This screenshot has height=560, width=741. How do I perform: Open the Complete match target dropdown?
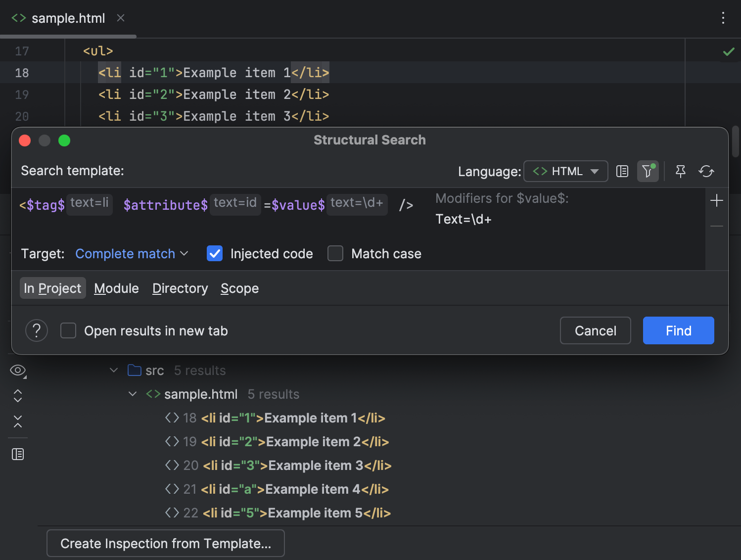[x=131, y=253]
